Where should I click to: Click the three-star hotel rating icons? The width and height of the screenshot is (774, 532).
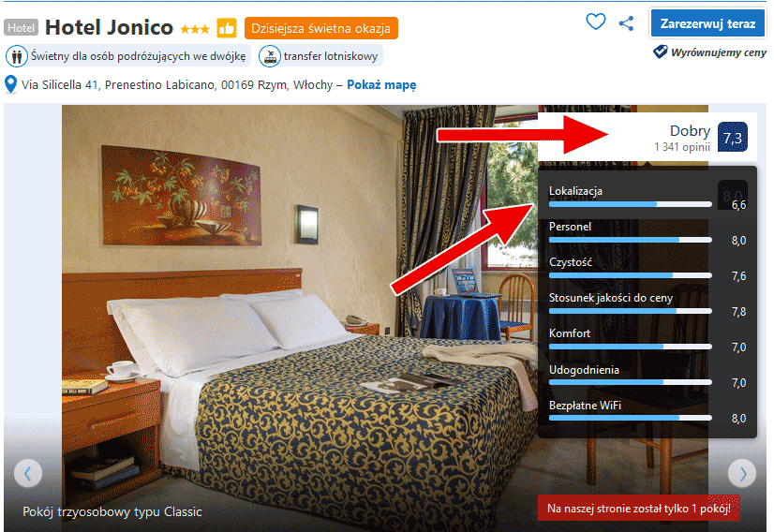tap(195, 29)
